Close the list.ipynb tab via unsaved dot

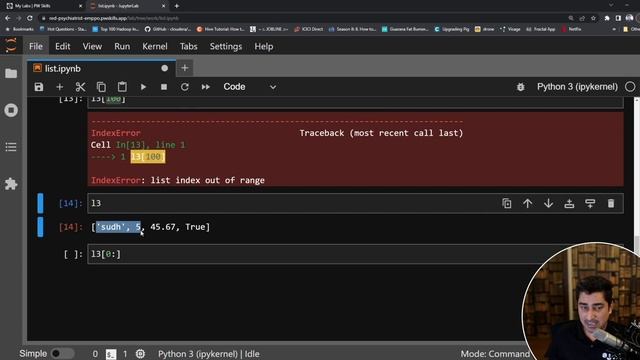(x=164, y=69)
